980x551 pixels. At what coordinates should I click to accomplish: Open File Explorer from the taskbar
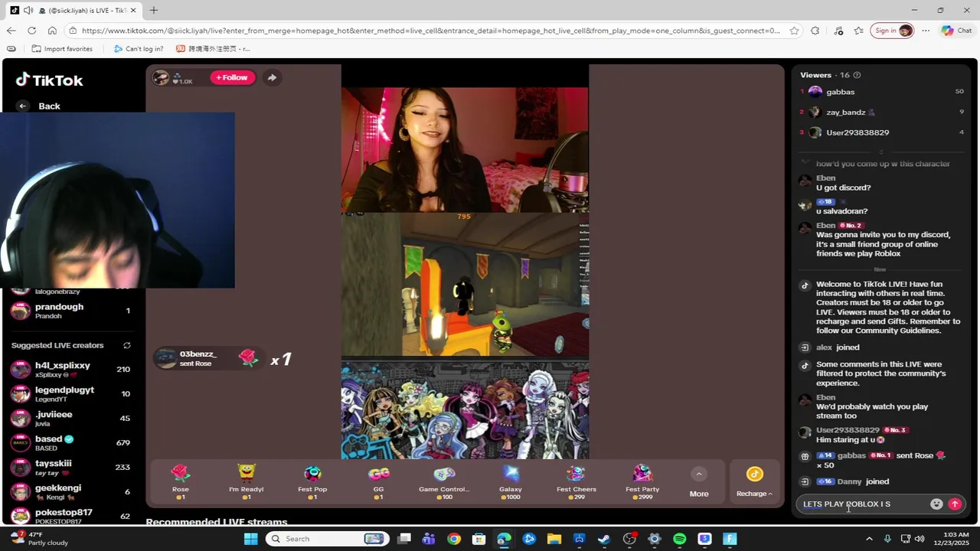tap(554, 539)
